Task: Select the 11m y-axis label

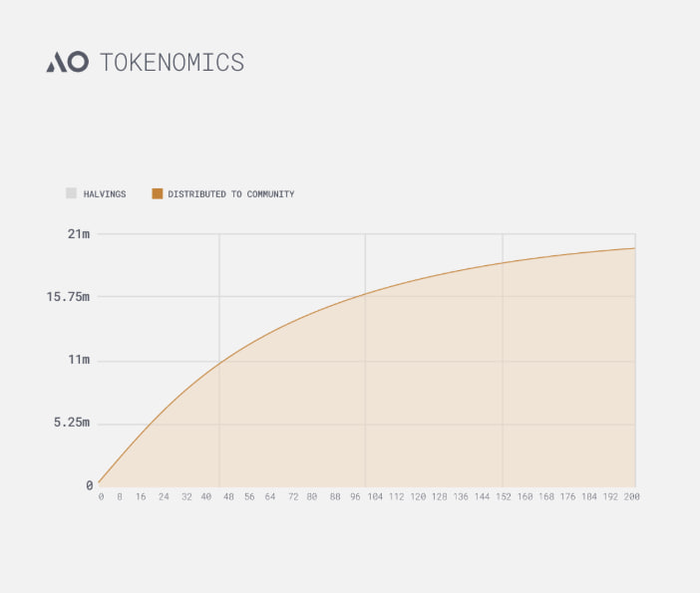Action: coord(79,360)
